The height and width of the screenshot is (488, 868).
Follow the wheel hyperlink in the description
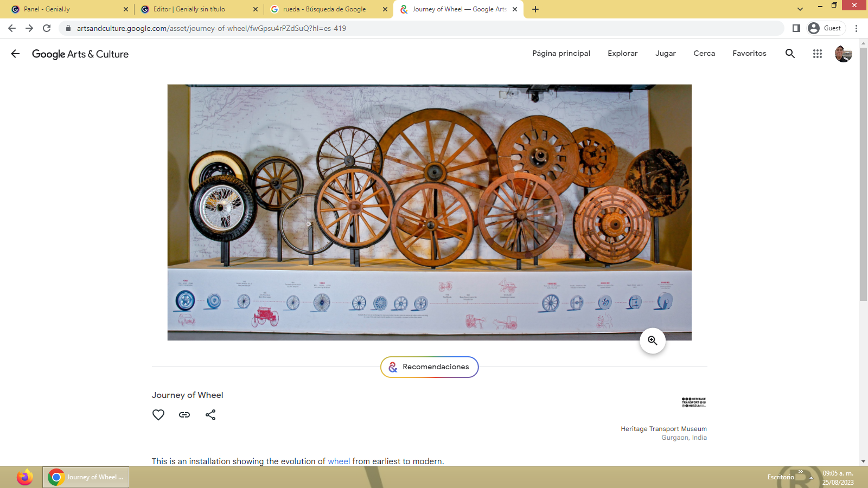tap(339, 461)
